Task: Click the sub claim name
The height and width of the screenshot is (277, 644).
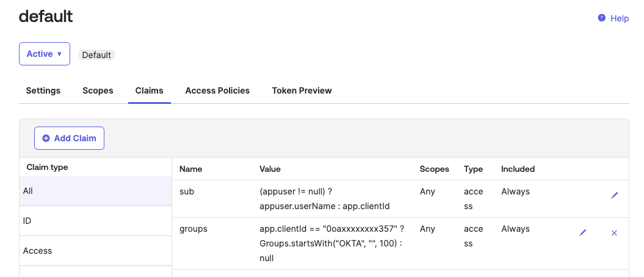Action: (x=186, y=191)
